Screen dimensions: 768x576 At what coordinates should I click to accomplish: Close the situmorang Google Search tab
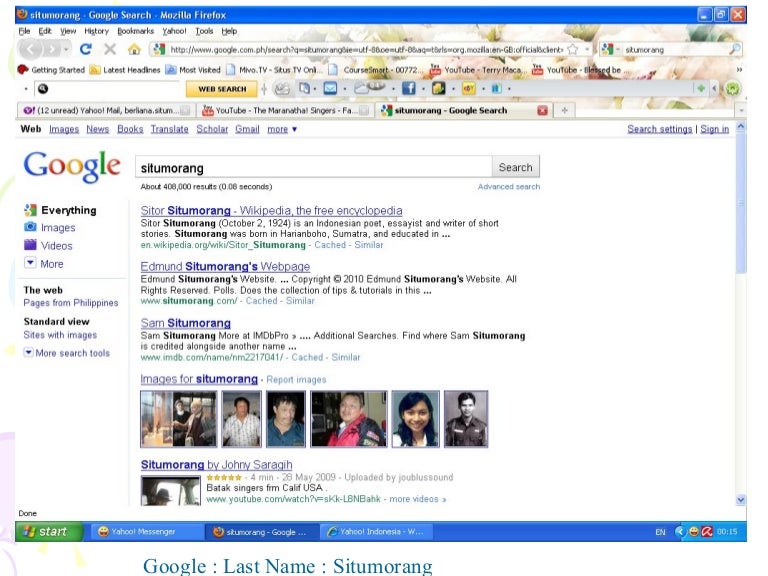(542, 110)
